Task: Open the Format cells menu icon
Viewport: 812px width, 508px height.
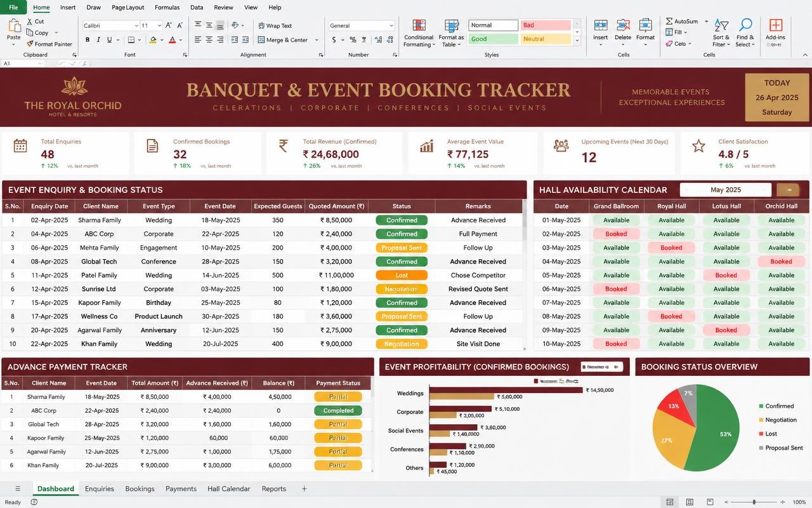Action: [x=645, y=25]
